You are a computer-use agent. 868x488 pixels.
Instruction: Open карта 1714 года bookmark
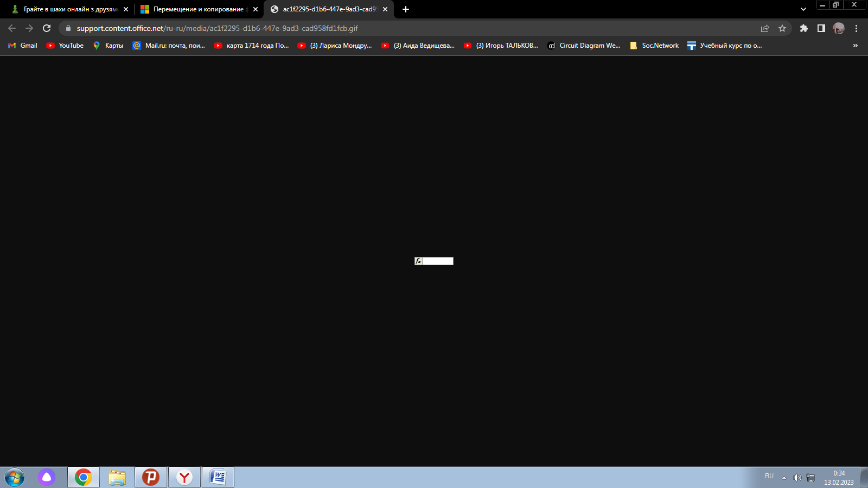point(251,46)
